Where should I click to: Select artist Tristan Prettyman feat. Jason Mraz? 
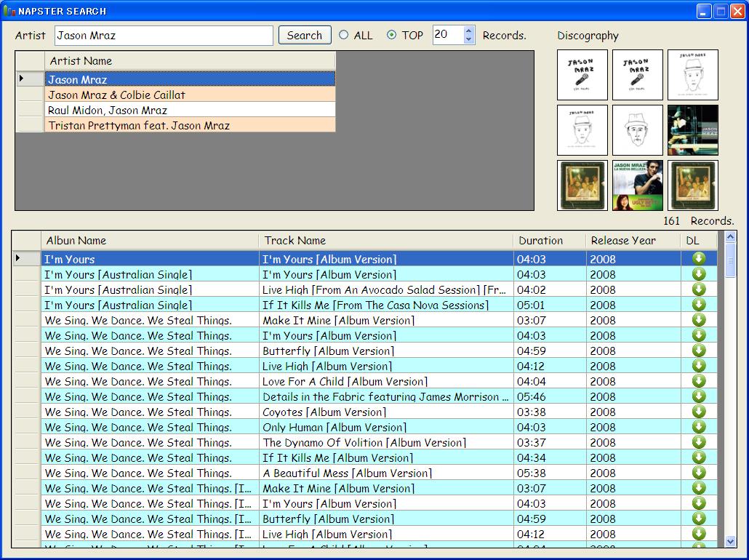(190, 125)
